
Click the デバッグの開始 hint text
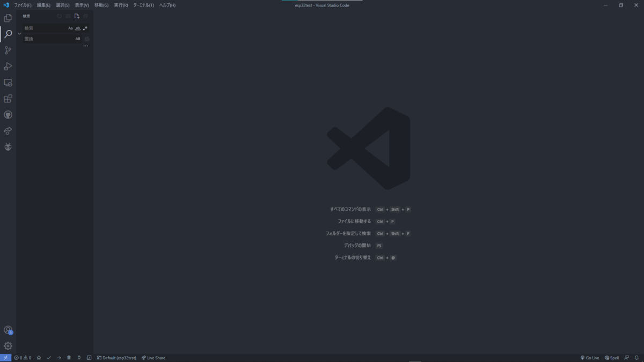point(357,245)
